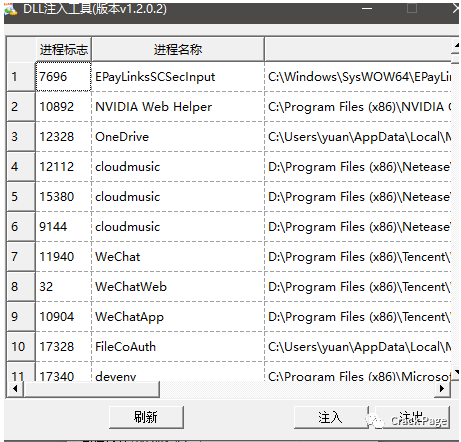Minimize the DLL injection tool window
Viewport: 461px width, 442px height.
click(x=367, y=8)
